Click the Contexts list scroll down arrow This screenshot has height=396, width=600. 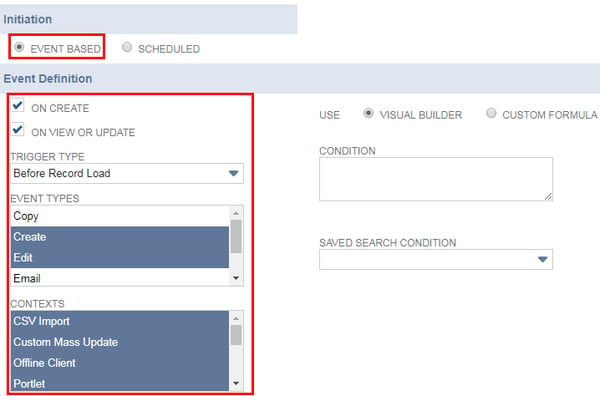click(236, 383)
